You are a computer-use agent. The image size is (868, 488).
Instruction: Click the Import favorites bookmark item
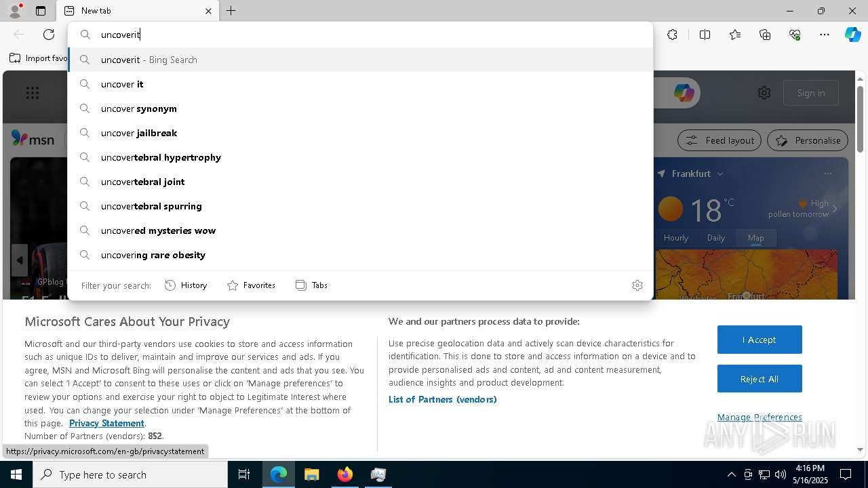(x=39, y=58)
